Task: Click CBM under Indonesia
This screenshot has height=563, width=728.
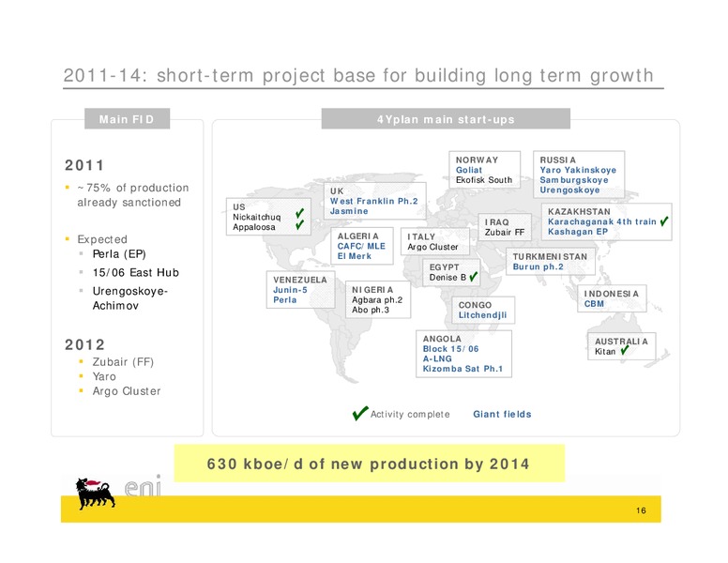Action: point(594,304)
